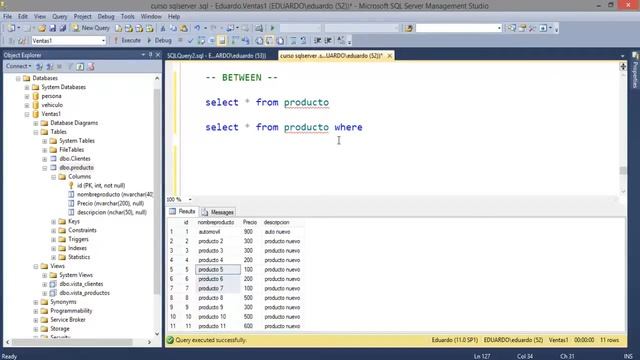Click the Undo arrow icon
This screenshot has width=640, height=360.
click(x=197, y=28)
